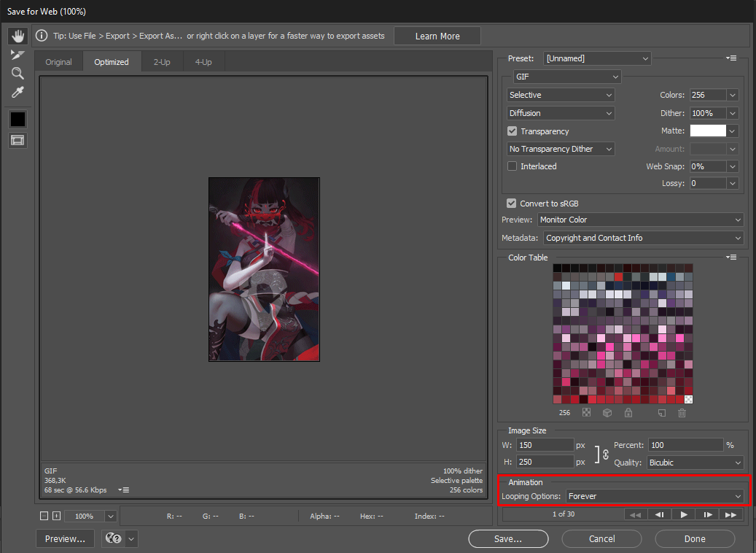Open the Preset dropdown
This screenshot has height=553, width=756.
[597, 58]
